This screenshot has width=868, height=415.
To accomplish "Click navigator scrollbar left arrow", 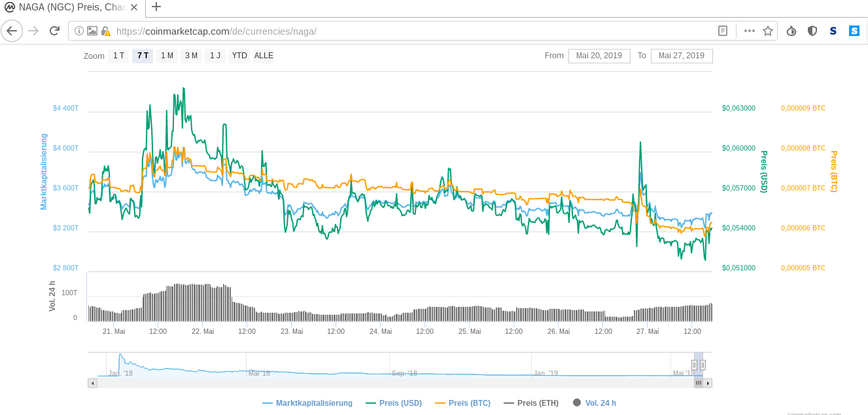I will point(93,383).
